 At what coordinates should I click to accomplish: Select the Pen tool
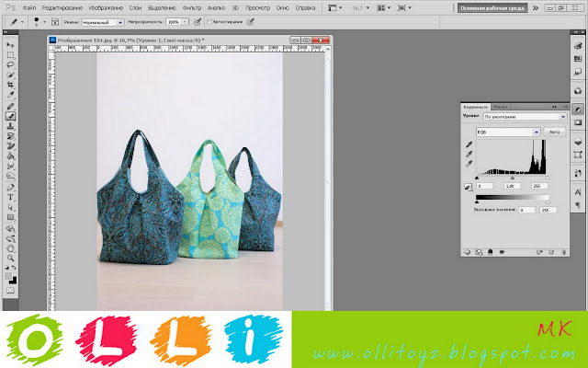10,188
